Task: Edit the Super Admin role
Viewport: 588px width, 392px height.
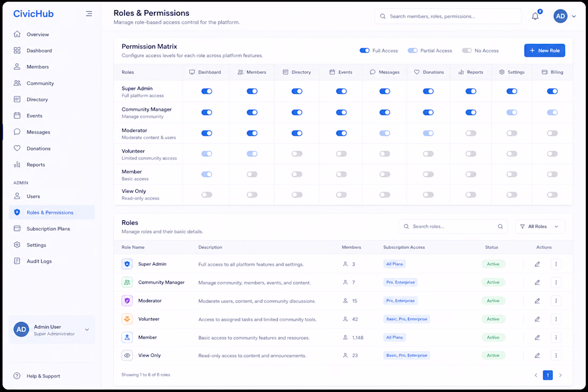Action: click(537, 264)
